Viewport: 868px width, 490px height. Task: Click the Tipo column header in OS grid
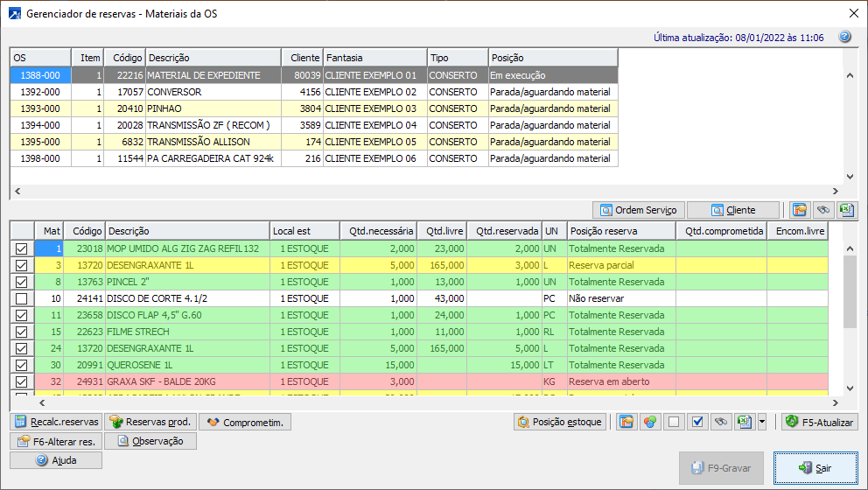(x=457, y=57)
